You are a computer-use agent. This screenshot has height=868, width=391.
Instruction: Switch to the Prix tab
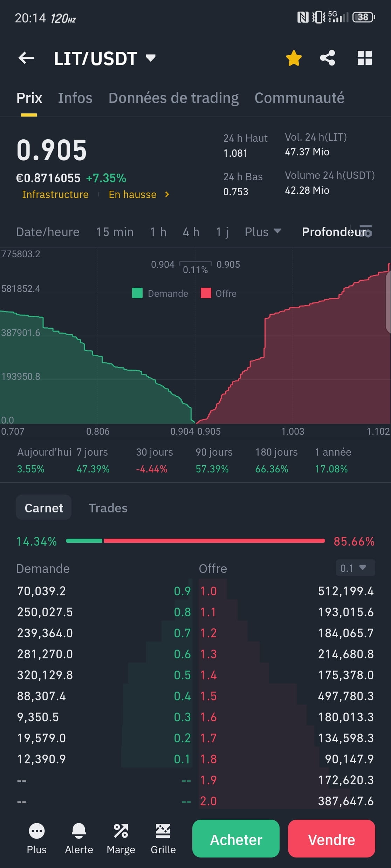coord(29,98)
